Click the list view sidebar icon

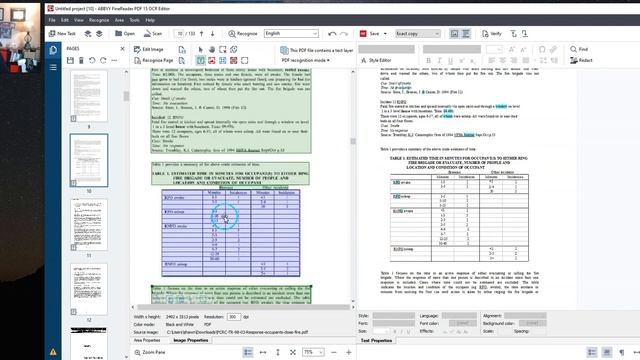53,67
